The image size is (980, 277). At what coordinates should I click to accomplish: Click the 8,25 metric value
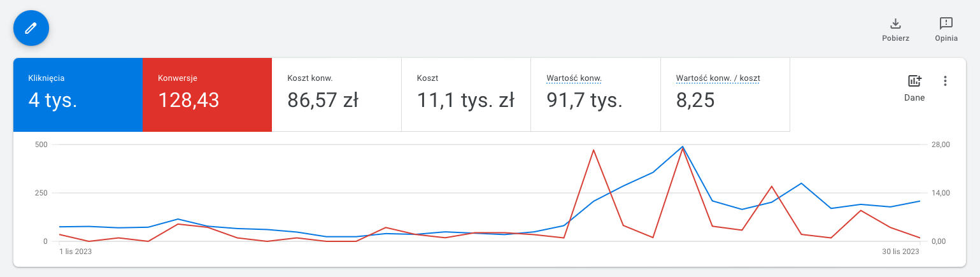(695, 100)
